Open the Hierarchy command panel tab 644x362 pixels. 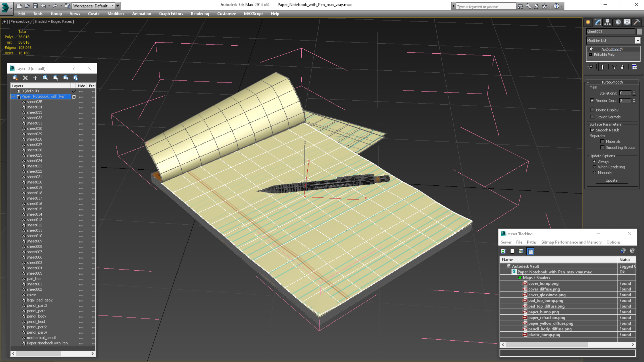(608, 22)
